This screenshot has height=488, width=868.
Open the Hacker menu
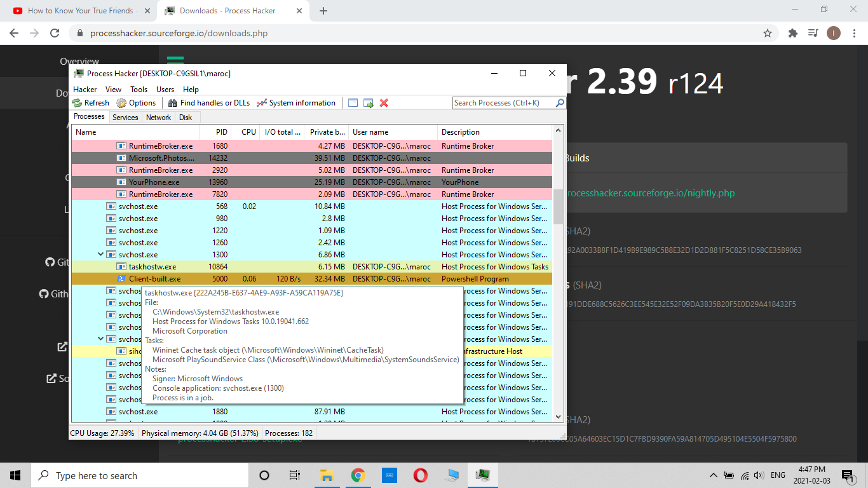click(85, 90)
